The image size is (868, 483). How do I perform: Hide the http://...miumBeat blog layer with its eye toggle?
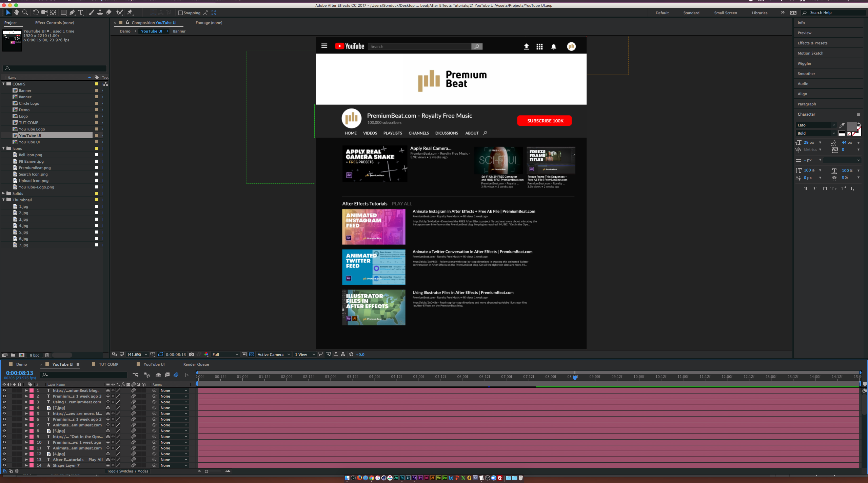pos(4,390)
